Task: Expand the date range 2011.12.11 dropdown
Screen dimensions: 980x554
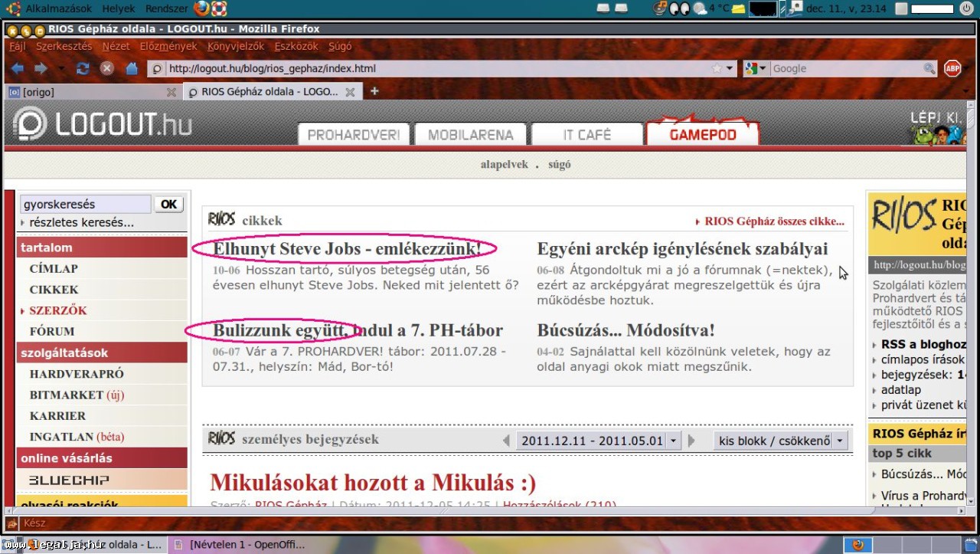Action: [673, 441]
